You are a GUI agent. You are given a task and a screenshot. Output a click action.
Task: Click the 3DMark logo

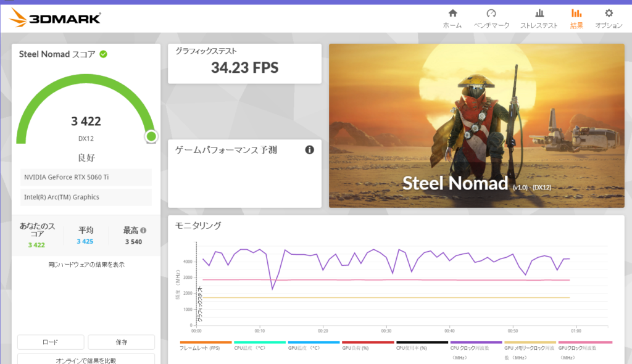[x=56, y=18]
